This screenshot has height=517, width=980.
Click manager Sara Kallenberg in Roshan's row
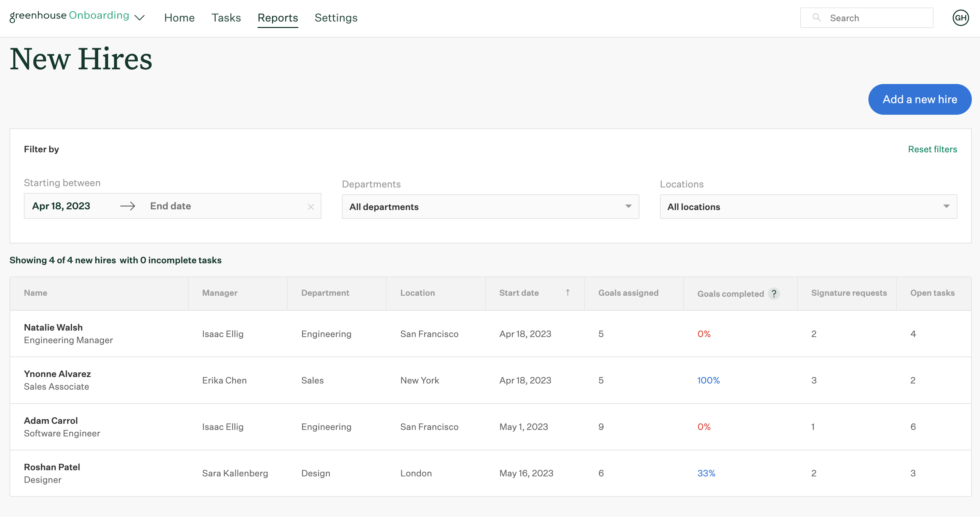[235, 473]
